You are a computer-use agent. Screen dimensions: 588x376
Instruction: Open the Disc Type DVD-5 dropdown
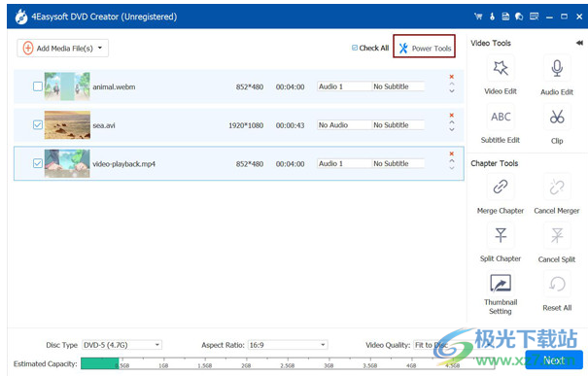[x=121, y=345]
